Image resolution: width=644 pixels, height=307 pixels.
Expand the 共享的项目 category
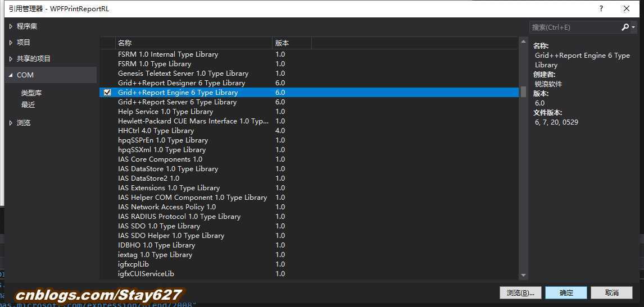11,59
